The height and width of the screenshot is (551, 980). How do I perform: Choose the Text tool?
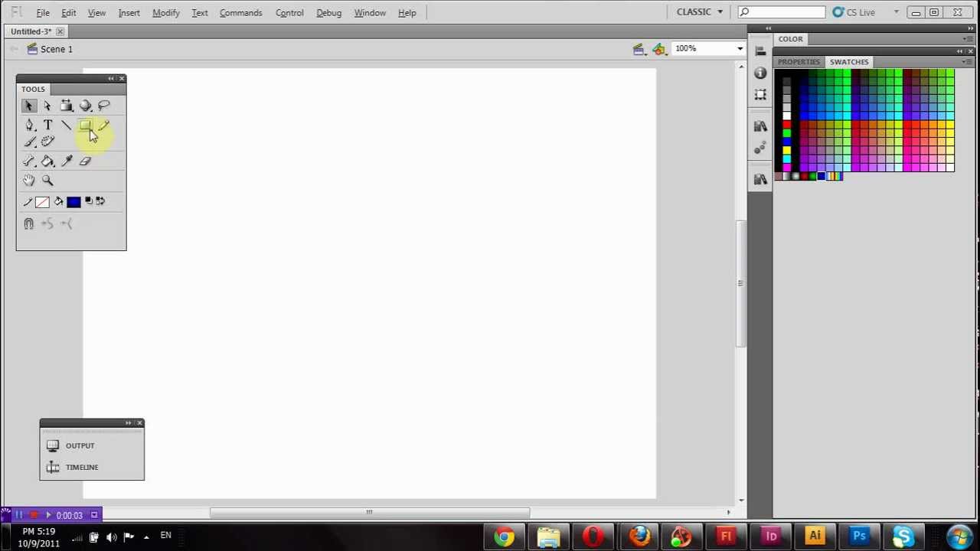click(x=47, y=126)
